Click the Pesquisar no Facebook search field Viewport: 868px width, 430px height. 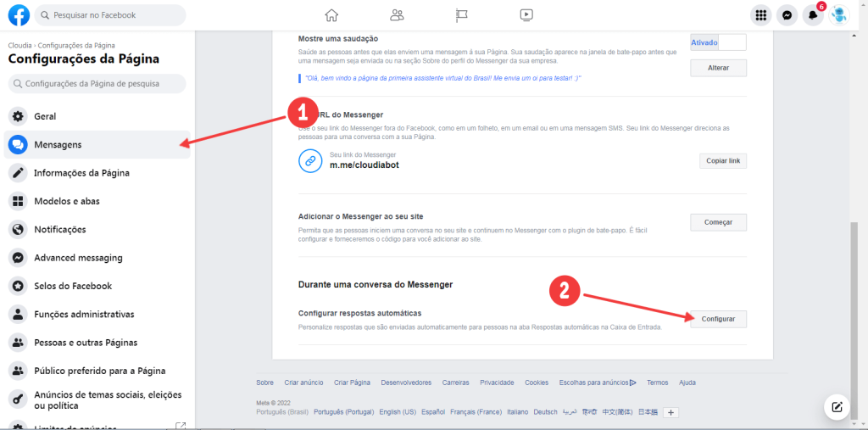point(110,15)
